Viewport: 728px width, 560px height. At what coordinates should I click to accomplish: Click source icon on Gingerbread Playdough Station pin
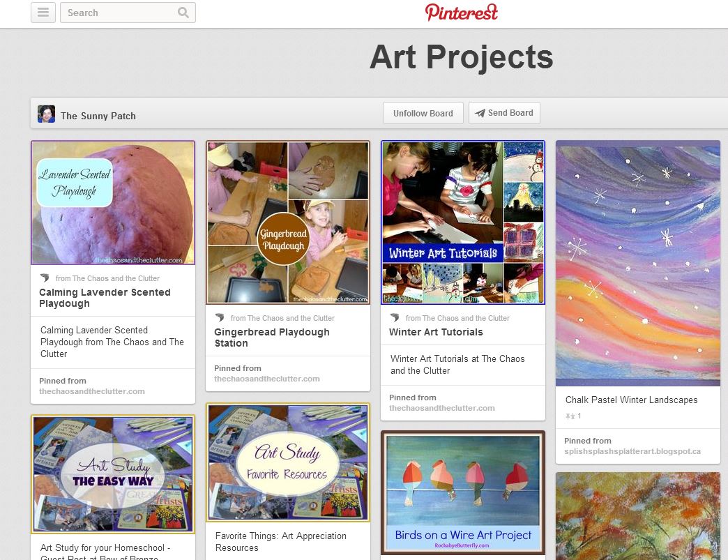tap(220, 317)
